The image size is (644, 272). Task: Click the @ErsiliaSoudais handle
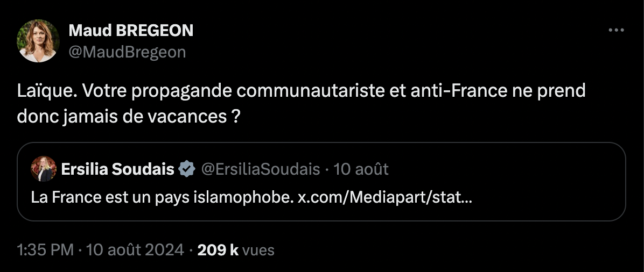261,169
